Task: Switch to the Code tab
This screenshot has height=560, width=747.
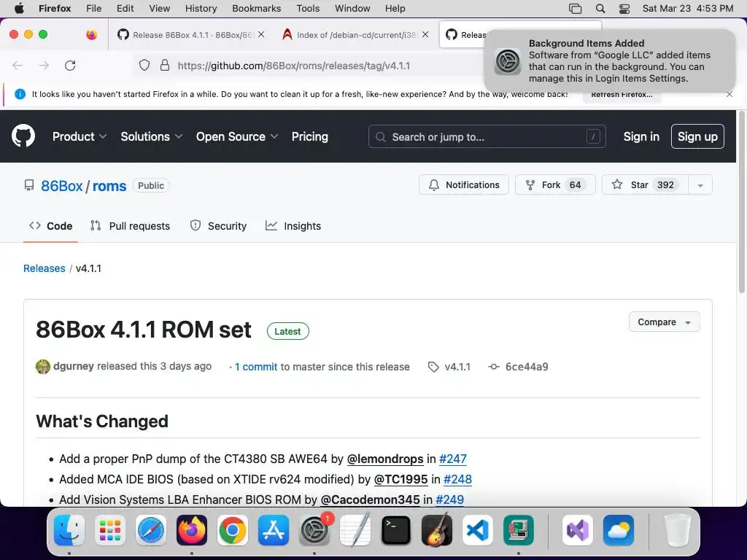Action: click(50, 226)
